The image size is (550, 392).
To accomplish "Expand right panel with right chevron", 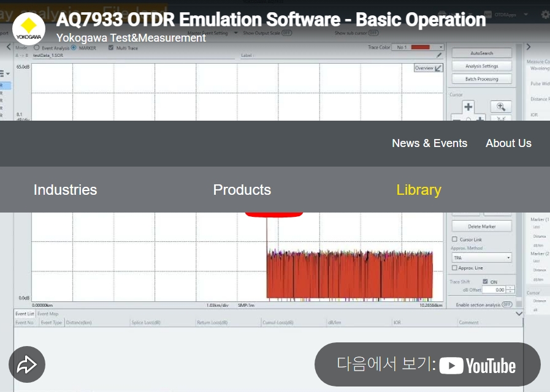I will (529, 47).
